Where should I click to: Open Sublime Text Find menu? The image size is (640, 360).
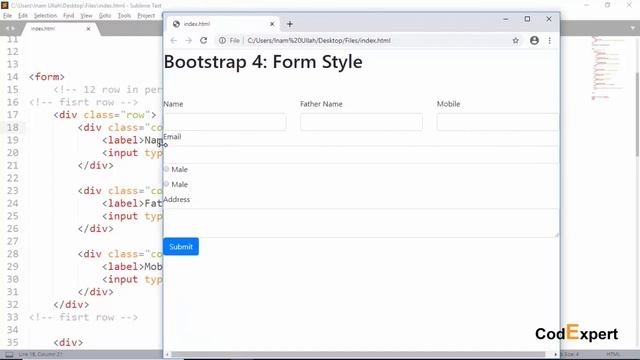click(69, 16)
